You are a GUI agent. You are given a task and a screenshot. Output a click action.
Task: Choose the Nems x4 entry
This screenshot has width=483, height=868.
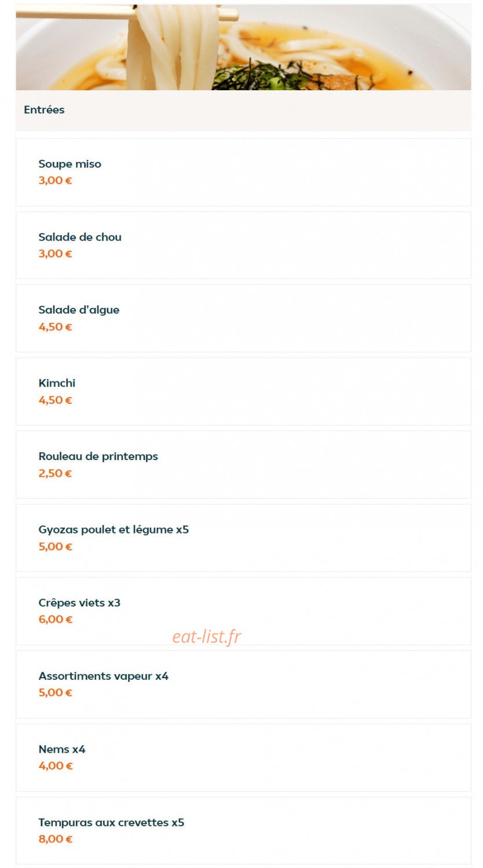point(243,757)
